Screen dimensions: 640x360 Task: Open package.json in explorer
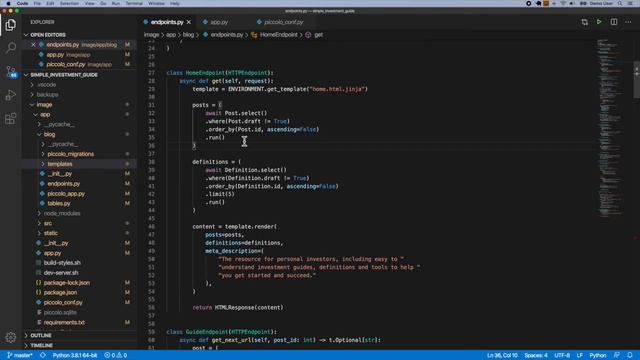pos(80,292)
